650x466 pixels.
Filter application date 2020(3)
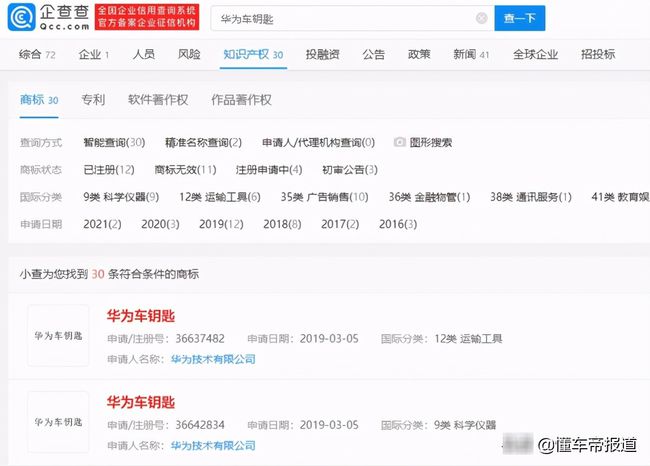tap(160, 224)
